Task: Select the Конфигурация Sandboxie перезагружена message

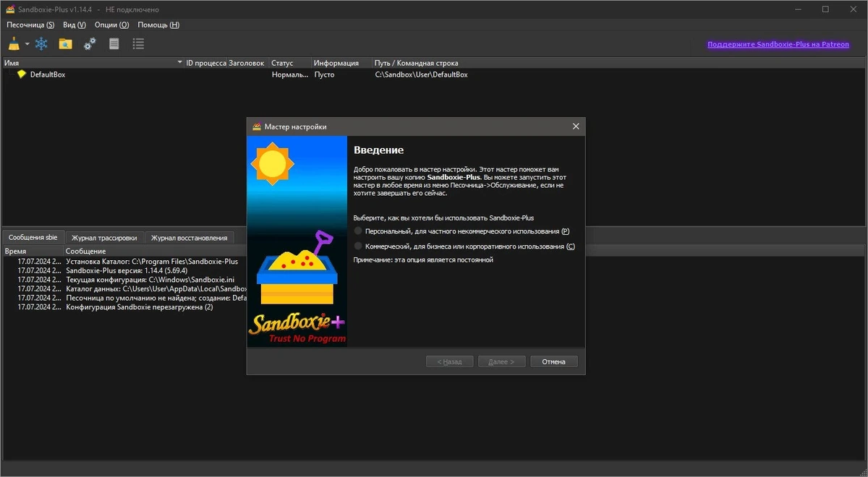Action: click(140, 307)
